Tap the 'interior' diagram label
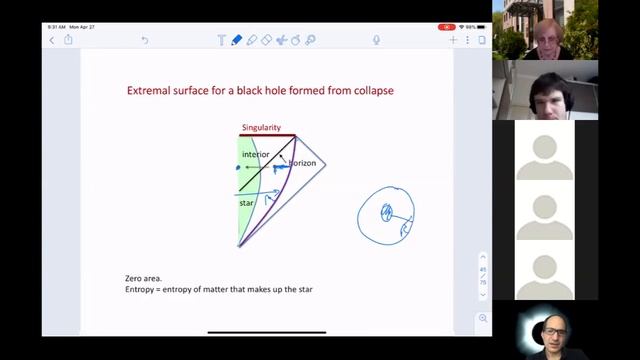This screenshot has width=640, height=360. [x=256, y=154]
